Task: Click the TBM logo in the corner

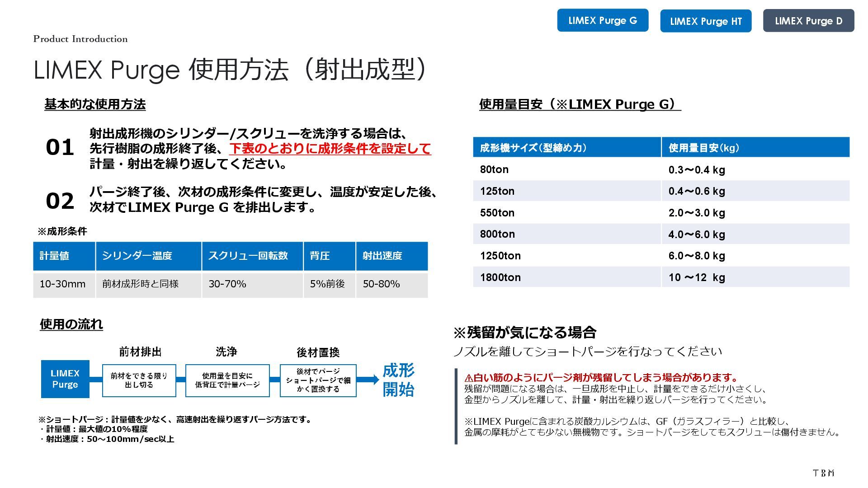Action: (823, 473)
